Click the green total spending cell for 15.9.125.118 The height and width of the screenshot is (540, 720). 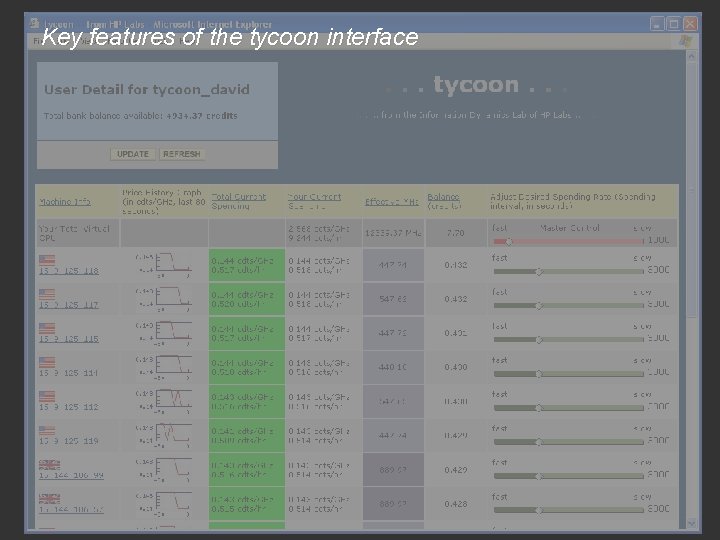(247, 265)
